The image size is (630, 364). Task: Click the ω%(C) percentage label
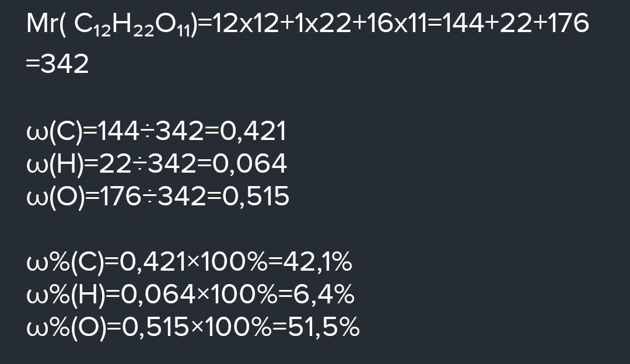coord(65,262)
